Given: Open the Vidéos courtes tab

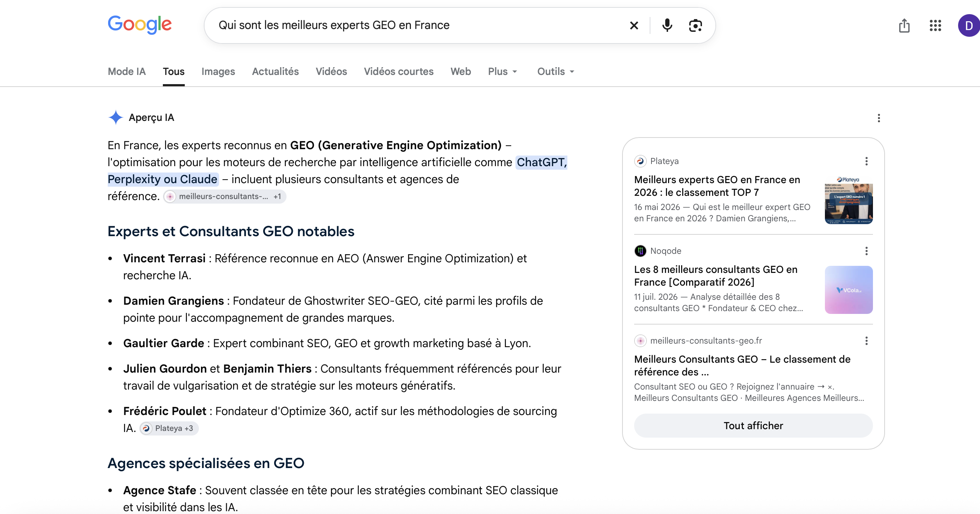Looking at the screenshot, I should [398, 71].
